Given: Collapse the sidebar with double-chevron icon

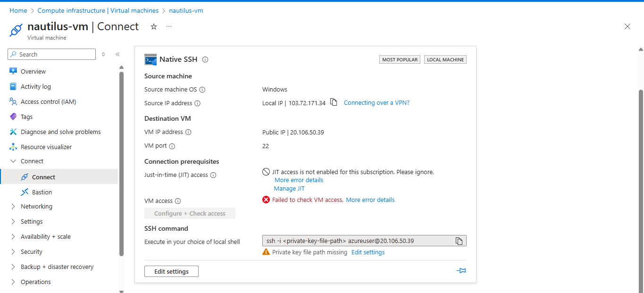Looking at the screenshot, I should pos(117,54).
